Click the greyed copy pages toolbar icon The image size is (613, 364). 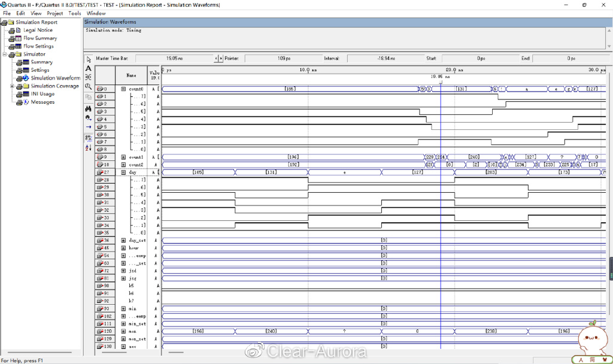pyautogui.click(x=89, y=96)
